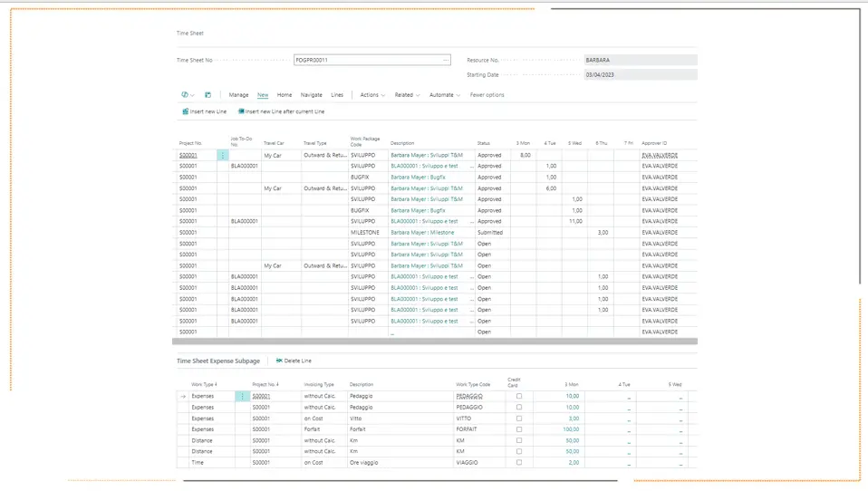The image size is (868, 491).
Task: Click the ellipsis lookup in Time Sheet No field
Action: point(446,60)
